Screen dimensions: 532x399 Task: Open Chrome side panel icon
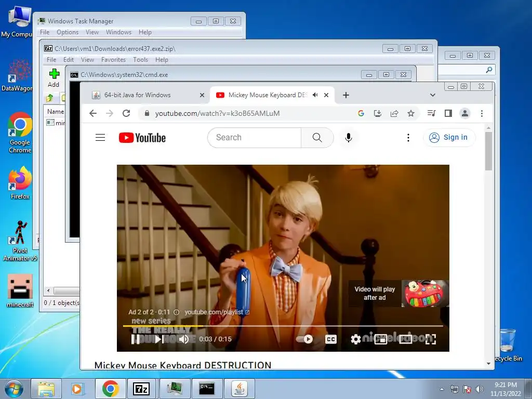click(x=448, y=113)
